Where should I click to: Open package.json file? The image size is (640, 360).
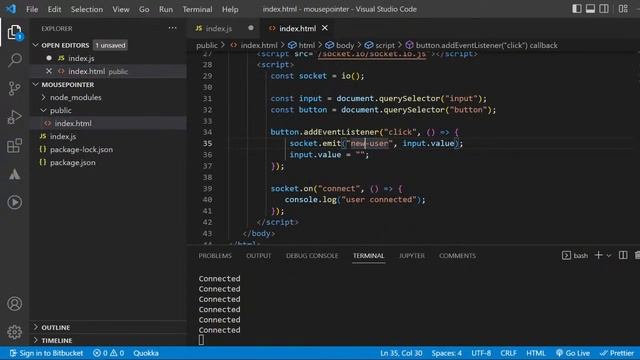coord(72,162)
